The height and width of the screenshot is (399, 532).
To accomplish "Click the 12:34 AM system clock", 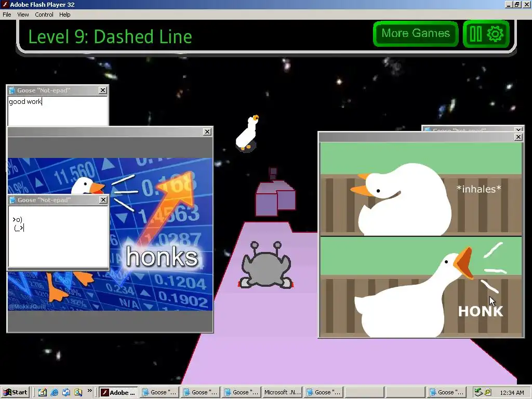I will [512, 393].
